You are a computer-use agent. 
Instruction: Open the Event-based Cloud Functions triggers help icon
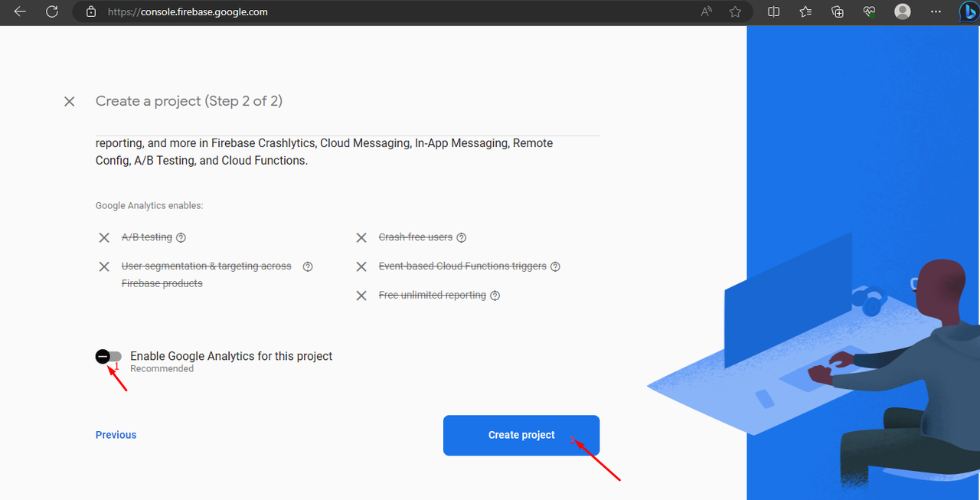555,266
